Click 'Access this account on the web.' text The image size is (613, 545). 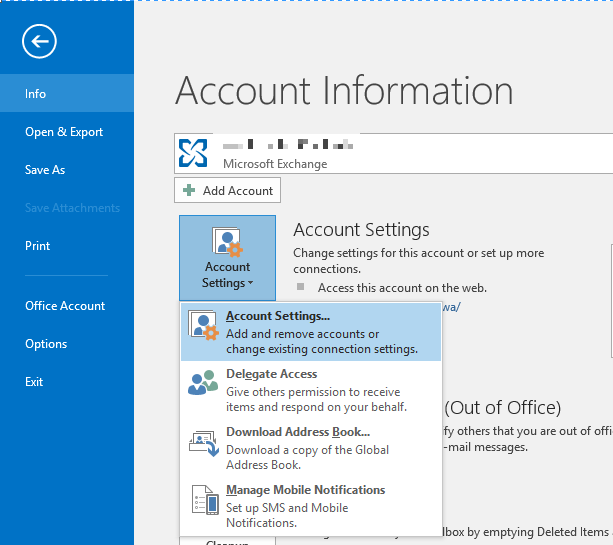coord(402,288)
